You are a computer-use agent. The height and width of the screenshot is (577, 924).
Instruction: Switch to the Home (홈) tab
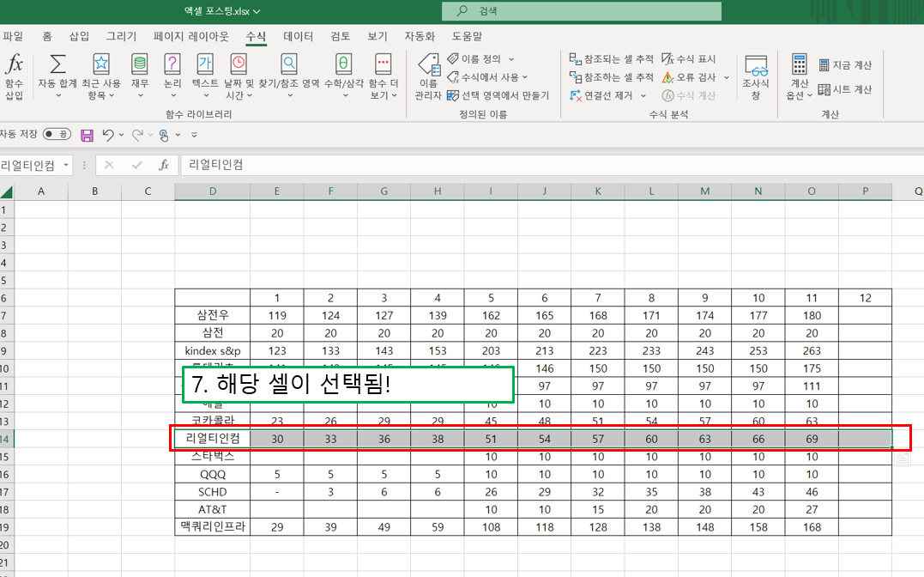[x=47, y=36]
